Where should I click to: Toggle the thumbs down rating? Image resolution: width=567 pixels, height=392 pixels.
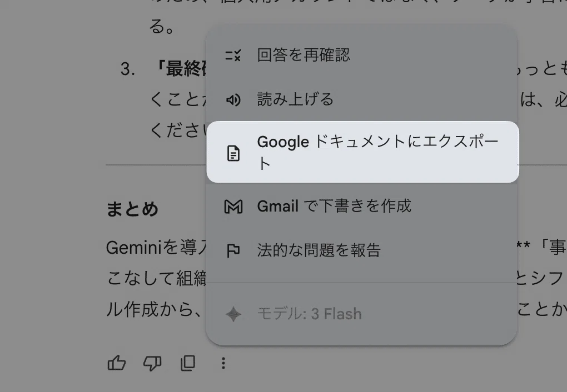click(152, 363)
